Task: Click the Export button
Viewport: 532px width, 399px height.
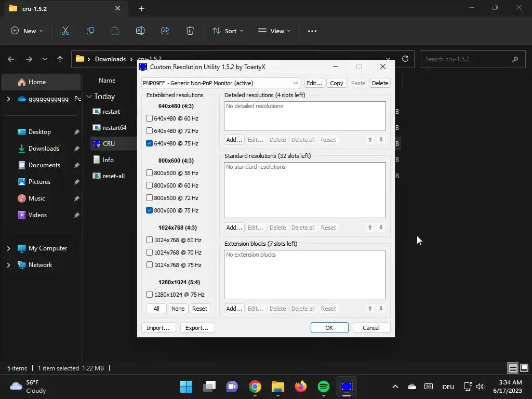Action: click(x=197, y=328)
